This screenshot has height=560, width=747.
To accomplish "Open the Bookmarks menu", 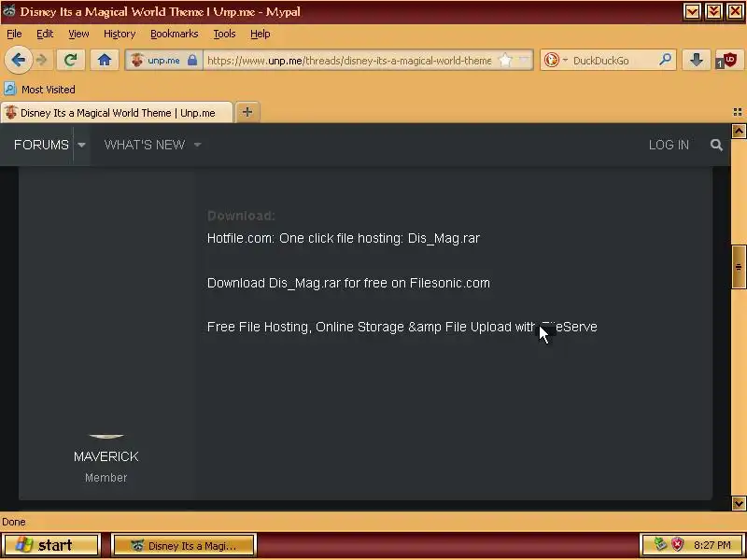I will coord(174,34).
